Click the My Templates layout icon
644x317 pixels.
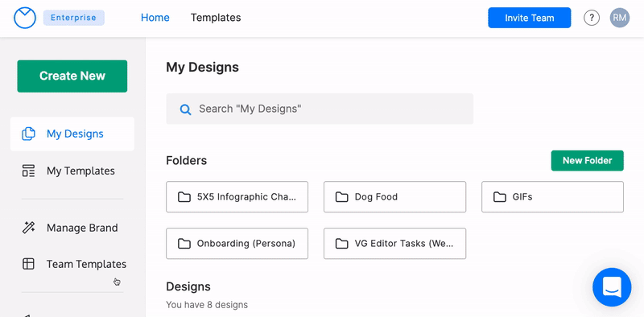tap(28, 171)
